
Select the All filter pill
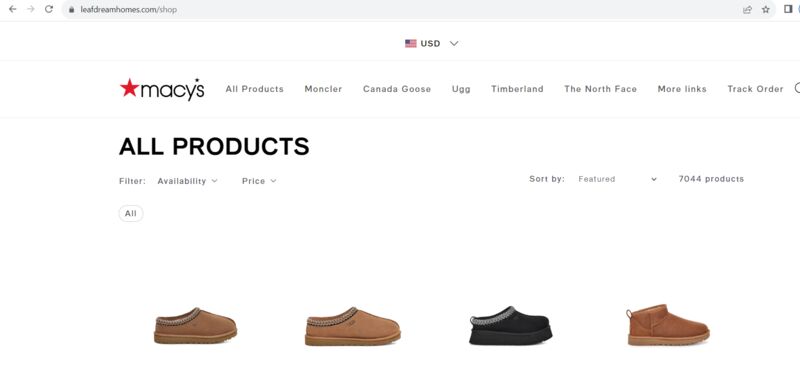click(x=131, y=213)
